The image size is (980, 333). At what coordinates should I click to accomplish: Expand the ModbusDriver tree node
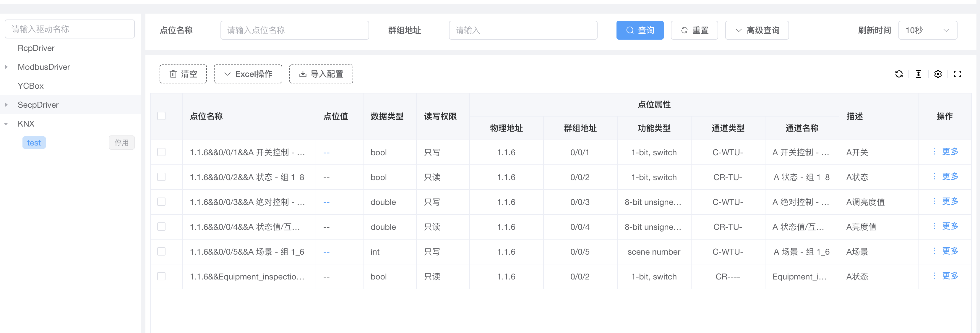[6, 67]
